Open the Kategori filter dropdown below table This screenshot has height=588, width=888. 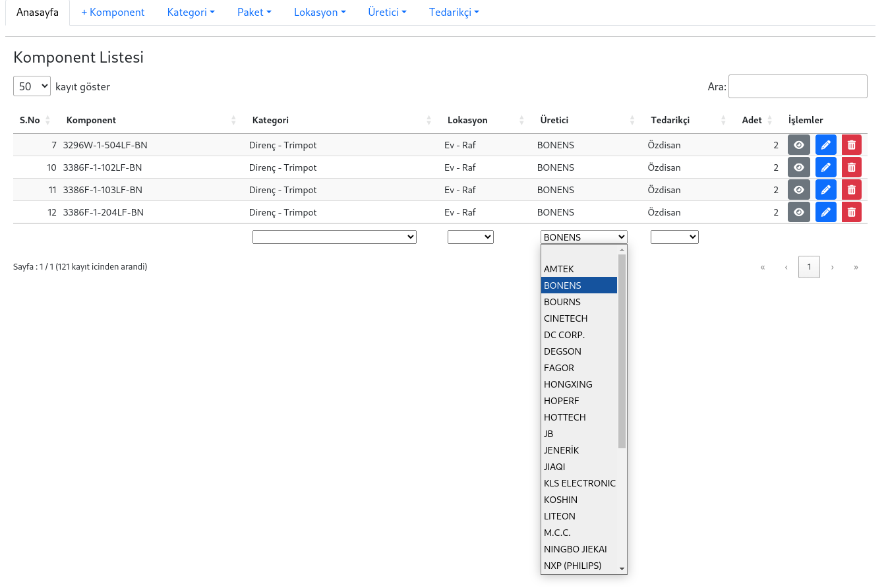pos(334,237)
